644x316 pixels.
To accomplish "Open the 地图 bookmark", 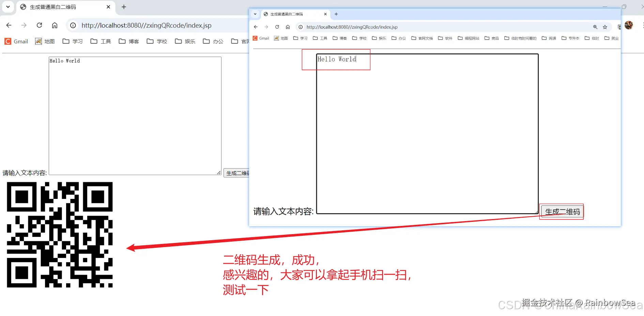I will tap(281, 38).
